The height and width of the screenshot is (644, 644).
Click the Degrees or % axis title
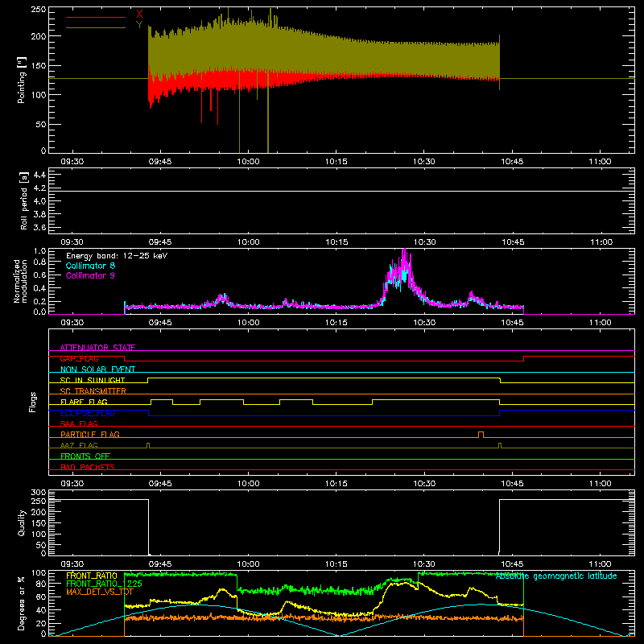[22, 603]
